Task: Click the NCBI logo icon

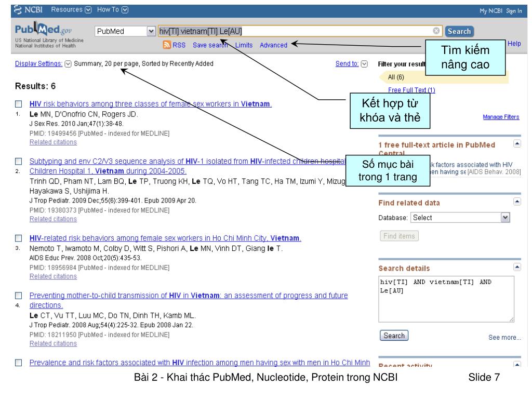Action: (x=18, y=10)
